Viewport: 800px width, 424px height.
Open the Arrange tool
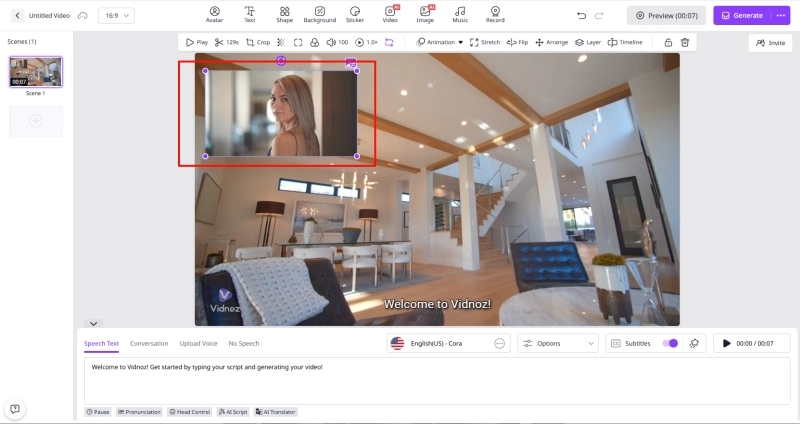coord(552,42)
